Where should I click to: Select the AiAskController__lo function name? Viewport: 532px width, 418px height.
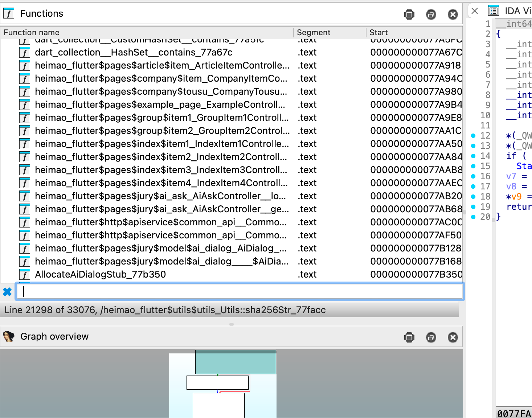(x=160, y=196)
